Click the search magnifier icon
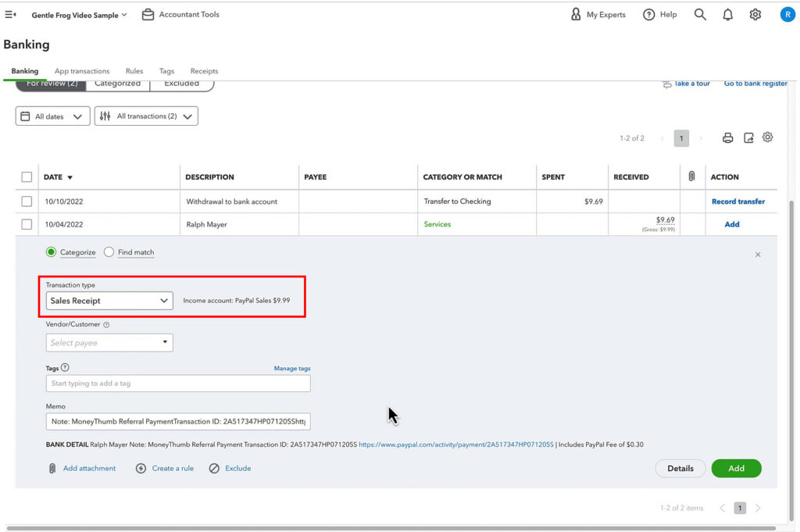This screenshot has width=800, height=532. pos(700,14)
